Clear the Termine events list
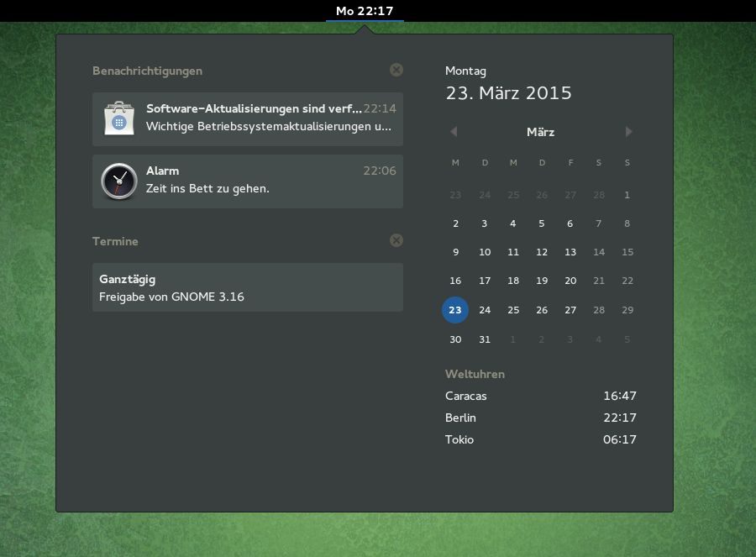This screenshot has height=557, width=756. coord(396,240)
